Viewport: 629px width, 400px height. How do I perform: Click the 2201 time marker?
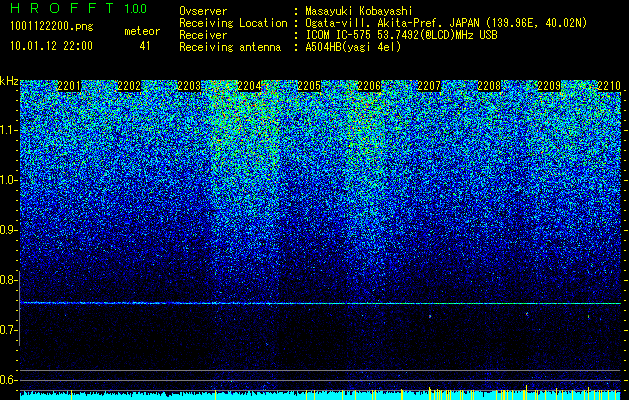(x=69, y=86)
